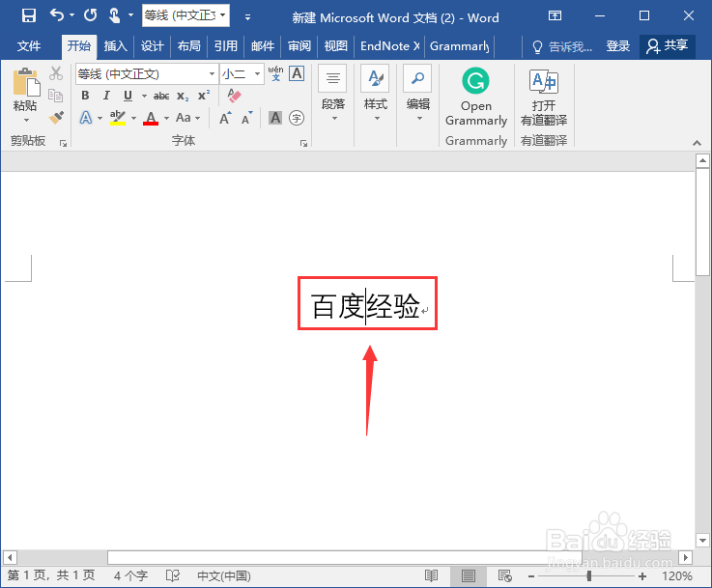Open the Grammarly ribbon tab
The width and height of the screenshot is (712, 588).
click(460, 46)
